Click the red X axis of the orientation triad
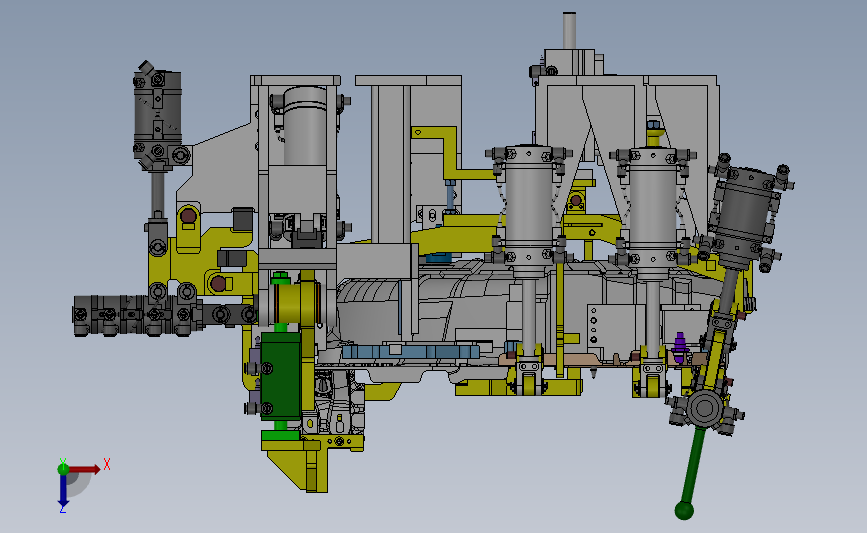This screenshot has height=533, width=867. click(x=84, y=469)
